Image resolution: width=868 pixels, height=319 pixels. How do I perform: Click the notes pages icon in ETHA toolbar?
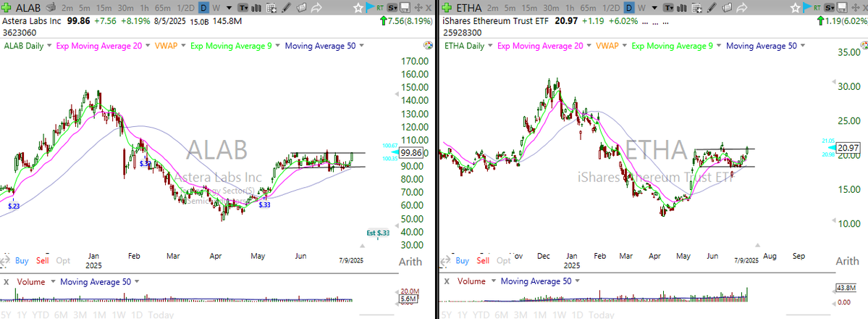pyautogui.click(x=727, y=8)
